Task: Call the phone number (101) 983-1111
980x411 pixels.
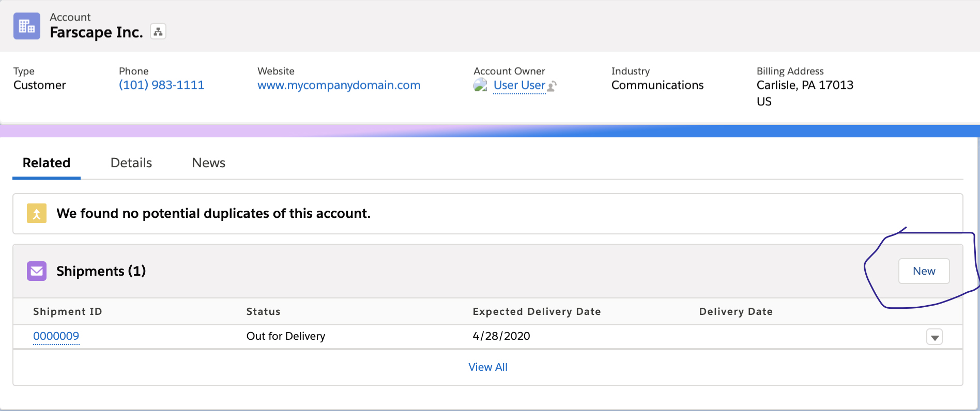Action: tap(161, 85)
